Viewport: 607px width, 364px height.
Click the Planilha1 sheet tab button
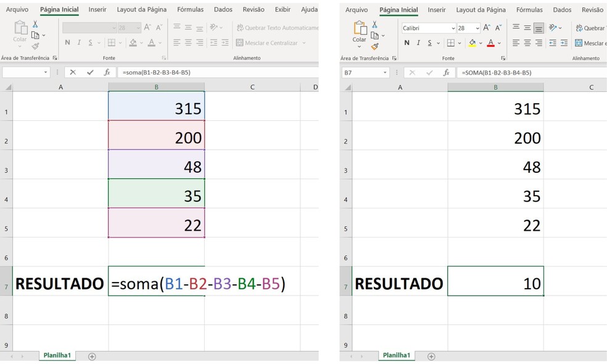tap(396, 355)
